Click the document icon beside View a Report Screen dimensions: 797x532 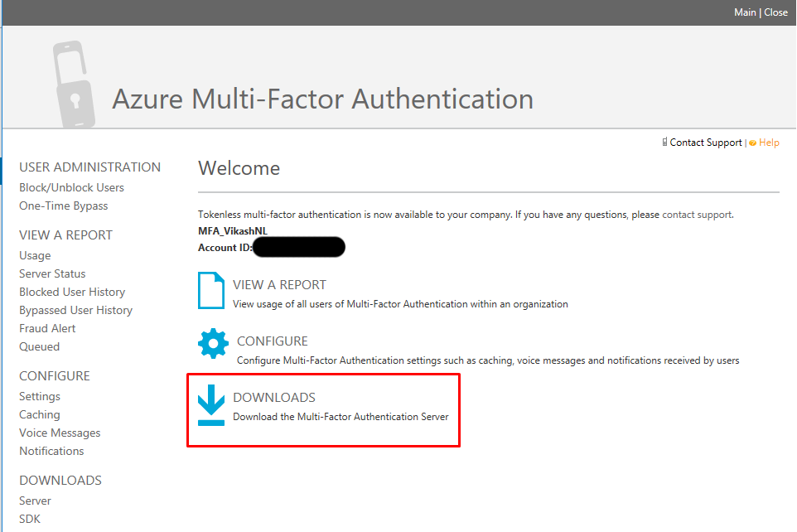[x=211, y=290]
